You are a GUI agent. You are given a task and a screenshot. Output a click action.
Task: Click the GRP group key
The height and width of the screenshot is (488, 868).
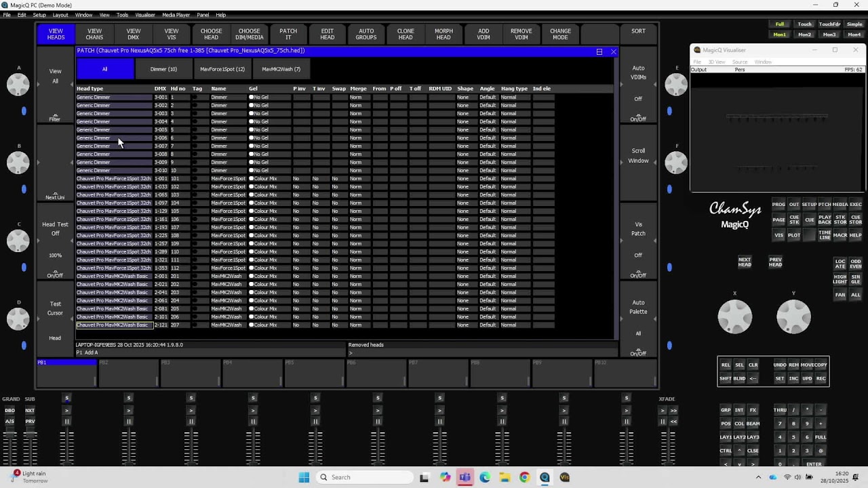pyautogui.click(x=726, y=410)
